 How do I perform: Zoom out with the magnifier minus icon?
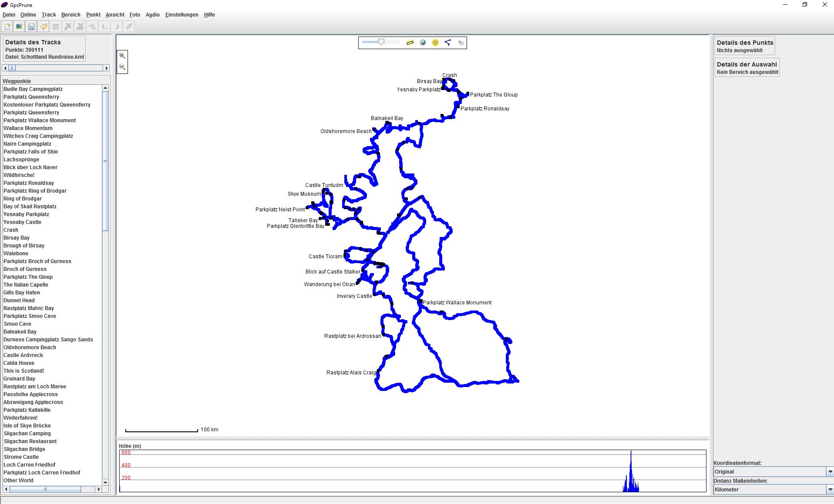coord(122,67)
